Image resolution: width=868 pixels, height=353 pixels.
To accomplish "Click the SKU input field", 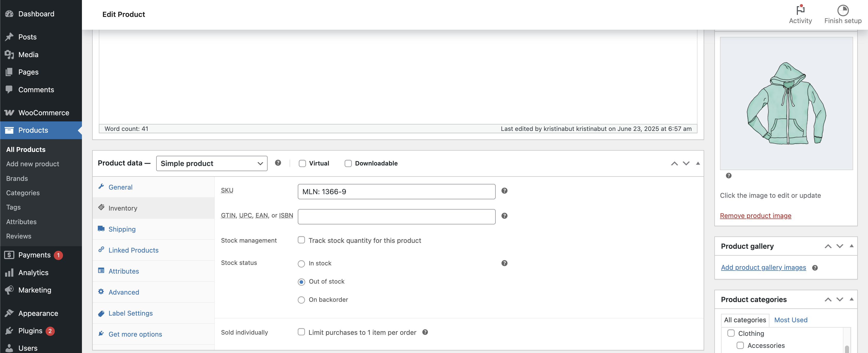I will tap(397, 192).
